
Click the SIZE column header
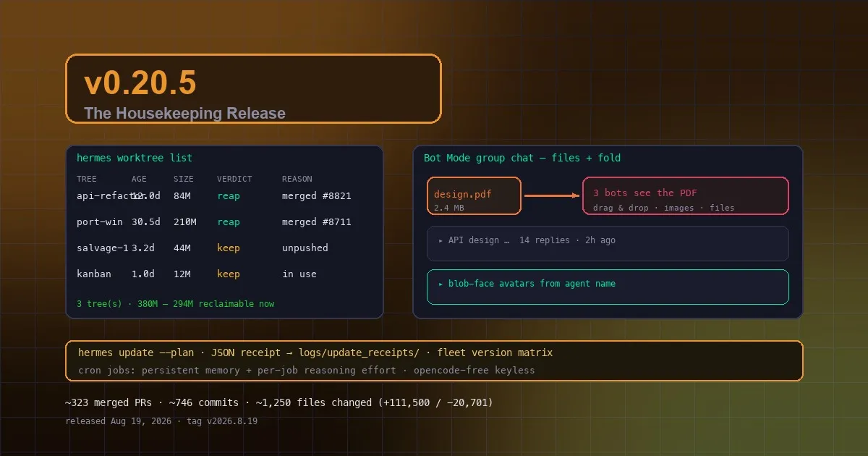point(184,179)
